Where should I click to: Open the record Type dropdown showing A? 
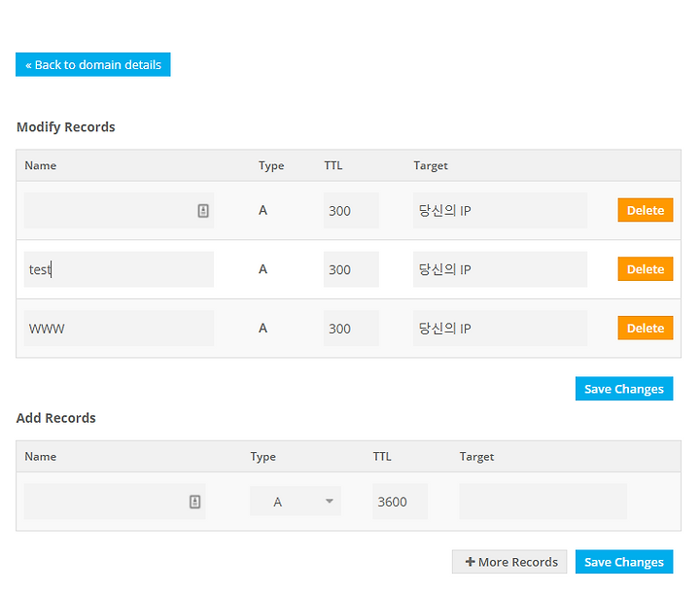tap(296, 502)
